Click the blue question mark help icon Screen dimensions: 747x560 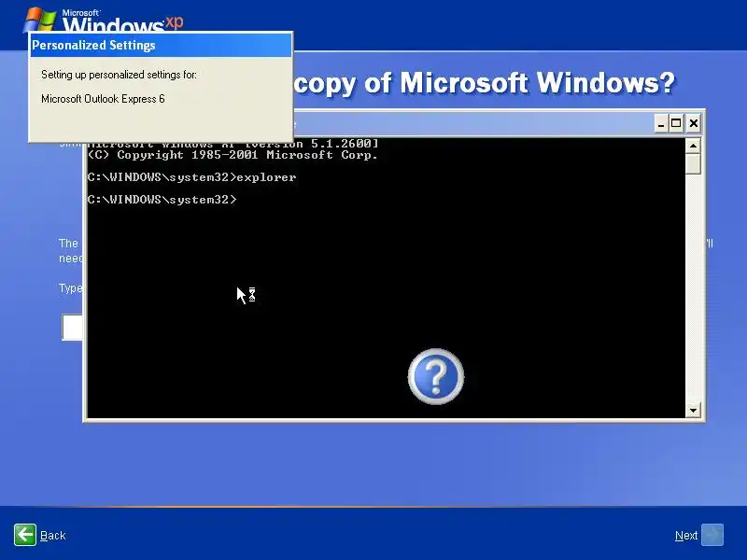[435, 376]
